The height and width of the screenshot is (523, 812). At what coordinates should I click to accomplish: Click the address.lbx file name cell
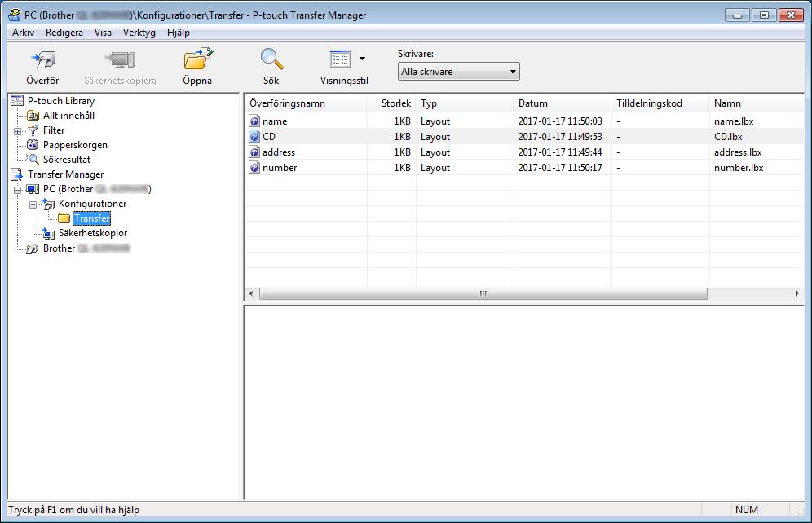point(738,152)
